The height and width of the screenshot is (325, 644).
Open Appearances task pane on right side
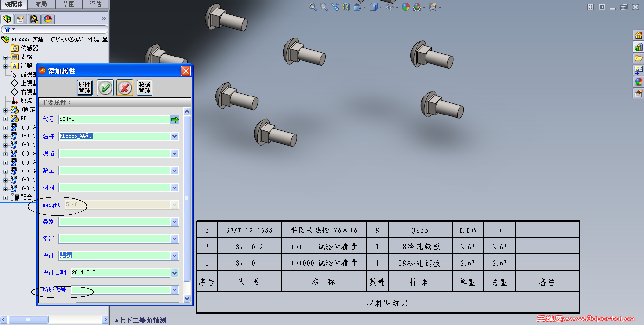coord(638,82)
